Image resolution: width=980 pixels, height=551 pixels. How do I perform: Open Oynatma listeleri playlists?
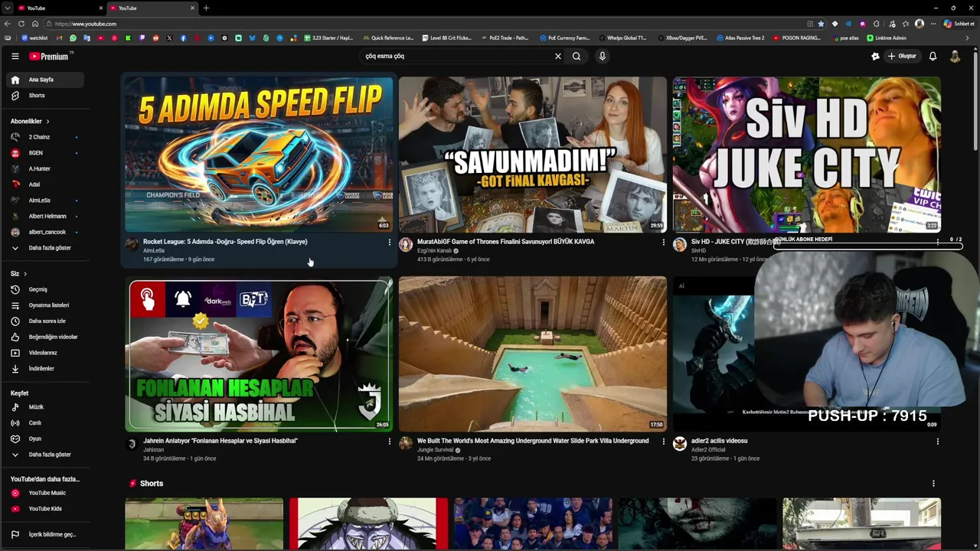tap(45, 305)
